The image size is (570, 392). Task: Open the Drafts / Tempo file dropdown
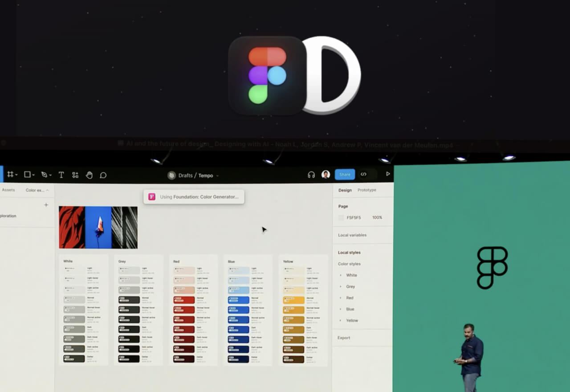click(195, 176)
